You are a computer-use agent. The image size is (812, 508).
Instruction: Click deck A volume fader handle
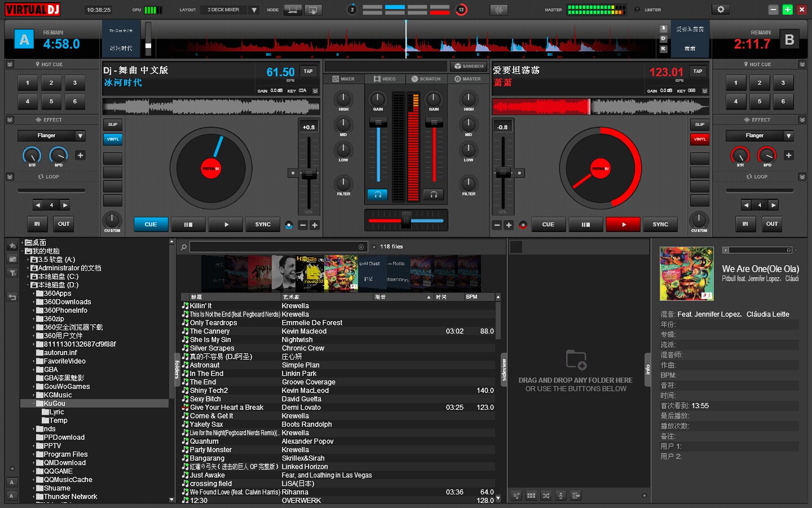point(378,122)
